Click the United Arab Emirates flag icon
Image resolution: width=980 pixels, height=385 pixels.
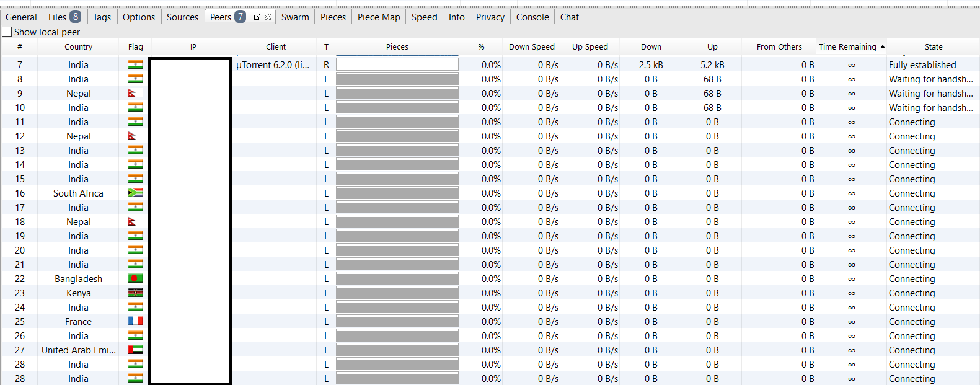[x=135, y=350]
